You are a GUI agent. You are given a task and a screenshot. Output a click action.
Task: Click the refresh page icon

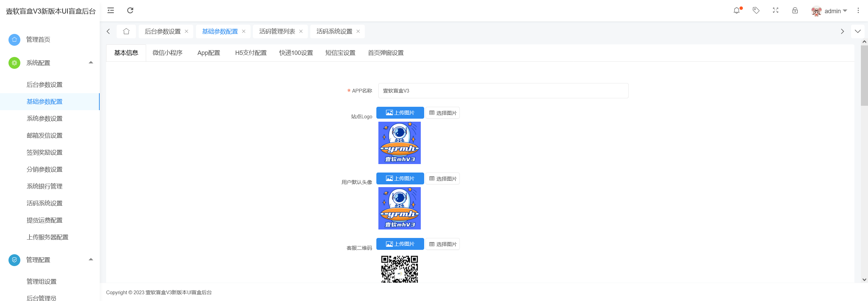tap(130, 11)
